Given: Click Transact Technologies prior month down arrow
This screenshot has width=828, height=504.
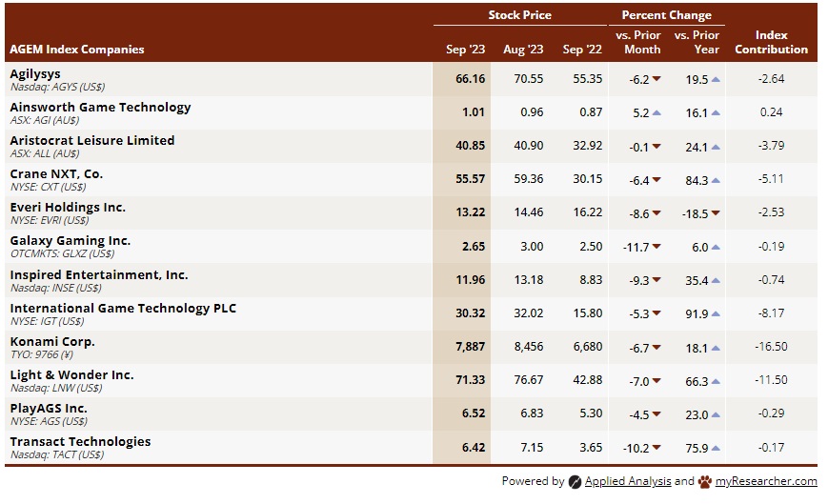Looking at the screenshot, I should coord(656,448).
